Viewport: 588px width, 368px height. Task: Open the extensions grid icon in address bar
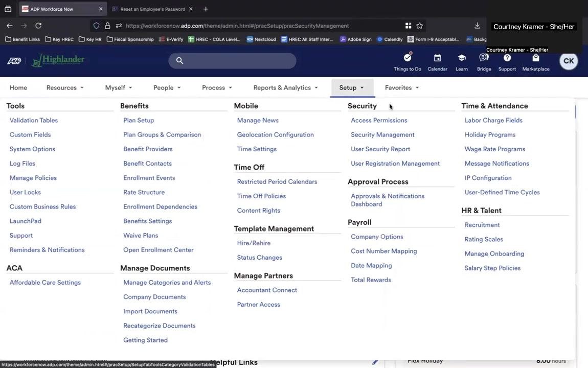pyautogui.click(x=408, y=26)
